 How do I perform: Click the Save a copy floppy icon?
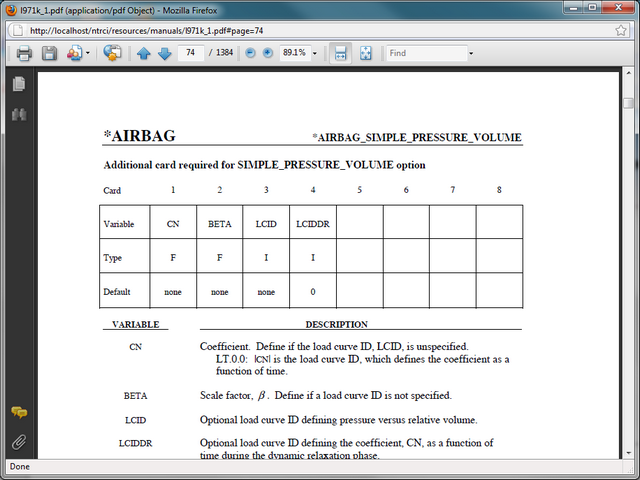click(49, 53)
